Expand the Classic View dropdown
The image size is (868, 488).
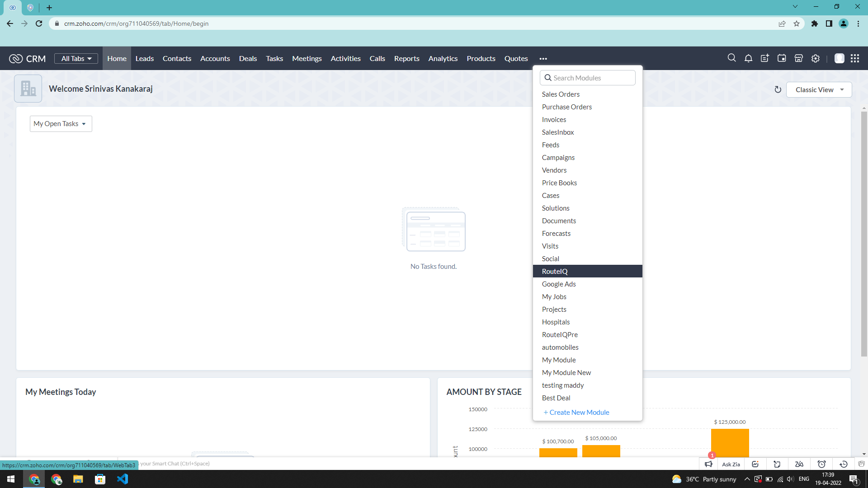(819, 89)
